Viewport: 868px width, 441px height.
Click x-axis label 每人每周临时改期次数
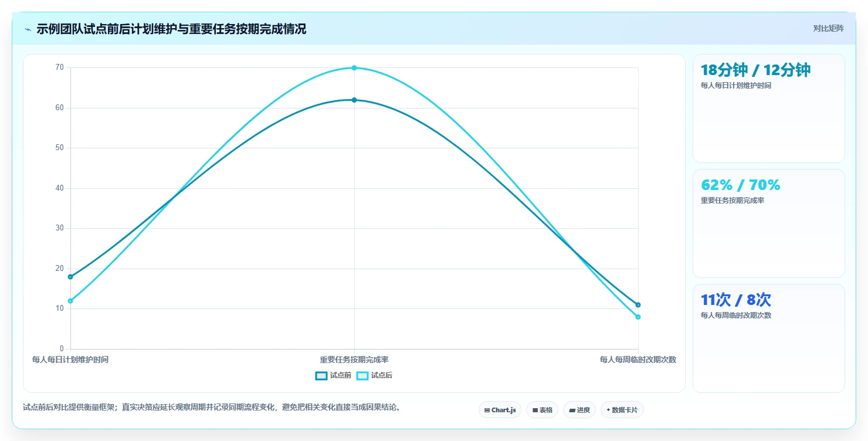click(x=638, y=359)
